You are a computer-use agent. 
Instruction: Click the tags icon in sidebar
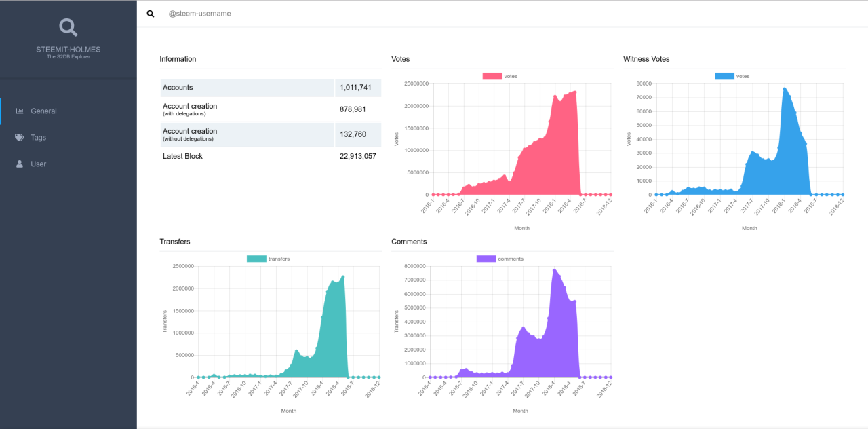pos(20,137)
